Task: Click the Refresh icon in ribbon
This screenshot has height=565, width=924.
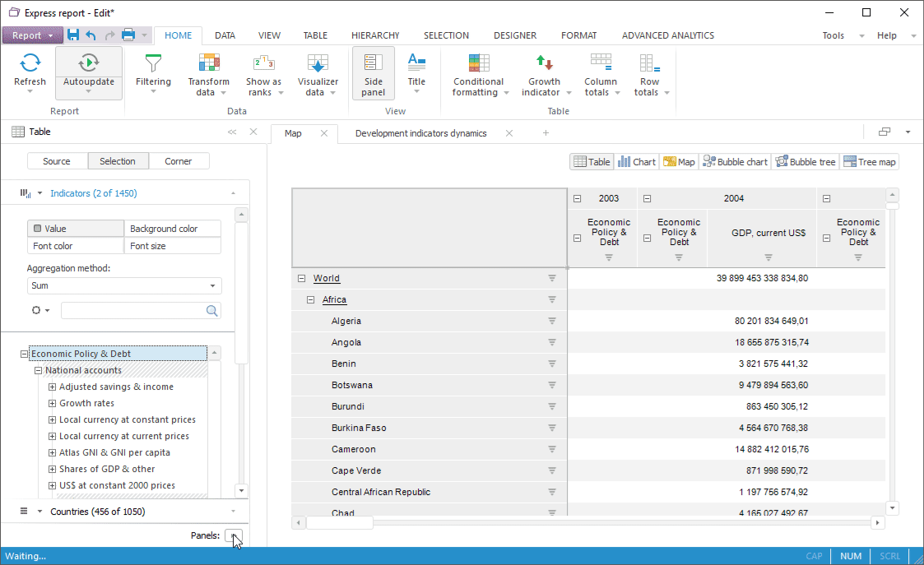Action: [x=30, y=64]
